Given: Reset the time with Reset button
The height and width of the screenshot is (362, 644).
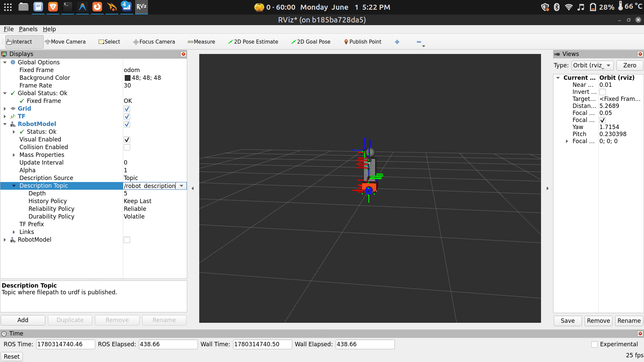Looking at the screenshot, I should [x=12, y=356].
